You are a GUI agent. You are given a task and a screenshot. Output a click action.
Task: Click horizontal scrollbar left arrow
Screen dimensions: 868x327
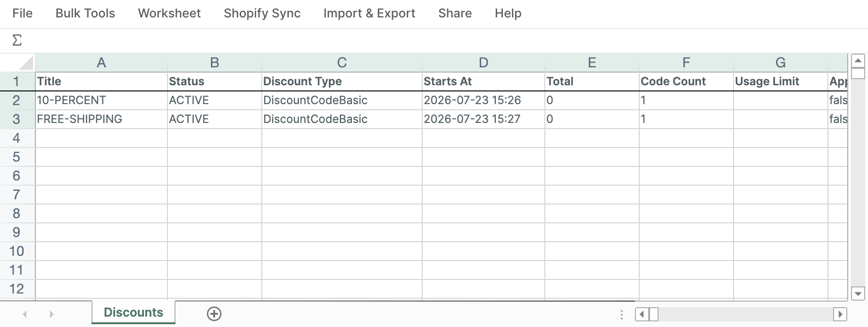(642, 314)
